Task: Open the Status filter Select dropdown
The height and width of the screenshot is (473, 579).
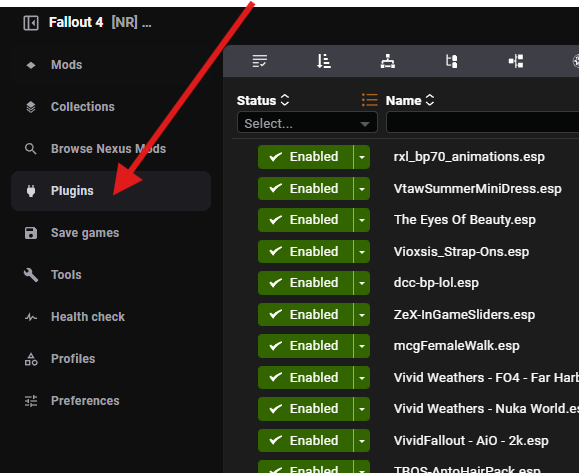Action: tap(307, 123)
